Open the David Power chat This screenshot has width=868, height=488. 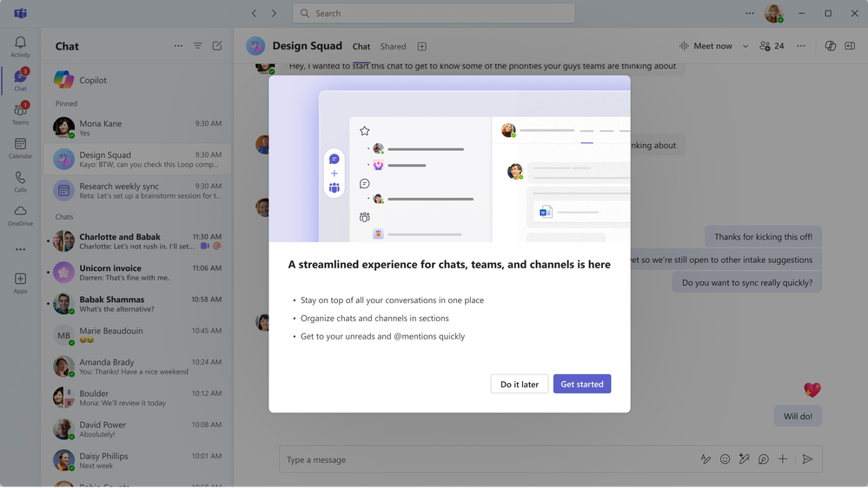[x=137, y=429]
